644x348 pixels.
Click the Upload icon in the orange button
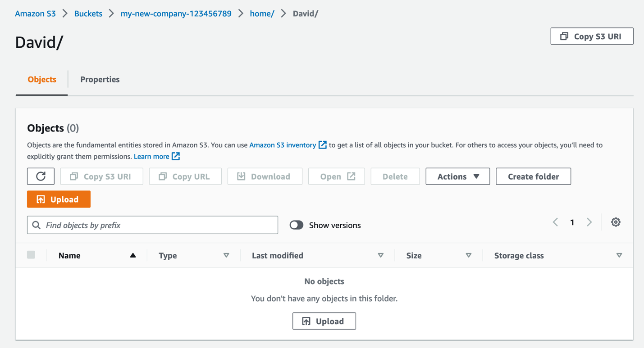[40, 199]
